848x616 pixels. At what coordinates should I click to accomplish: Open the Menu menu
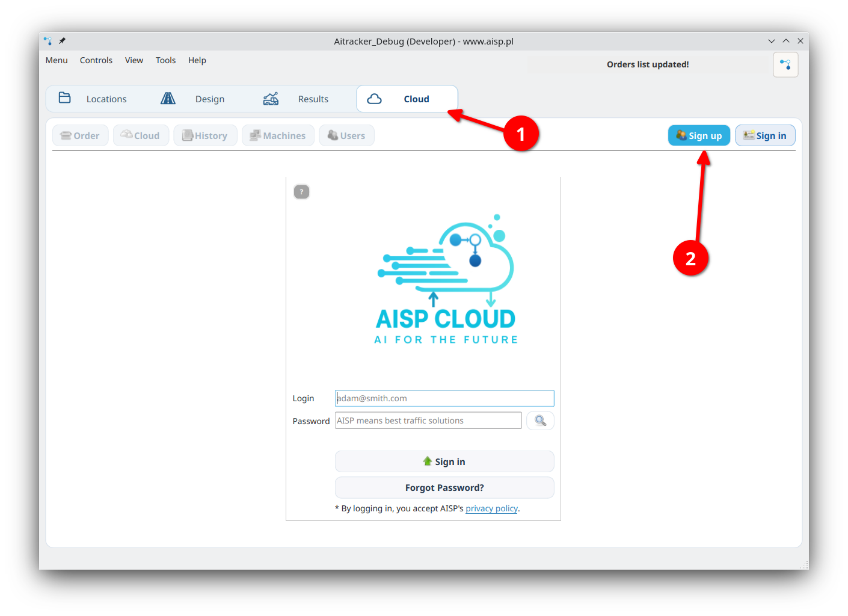(x=57, y=60)
